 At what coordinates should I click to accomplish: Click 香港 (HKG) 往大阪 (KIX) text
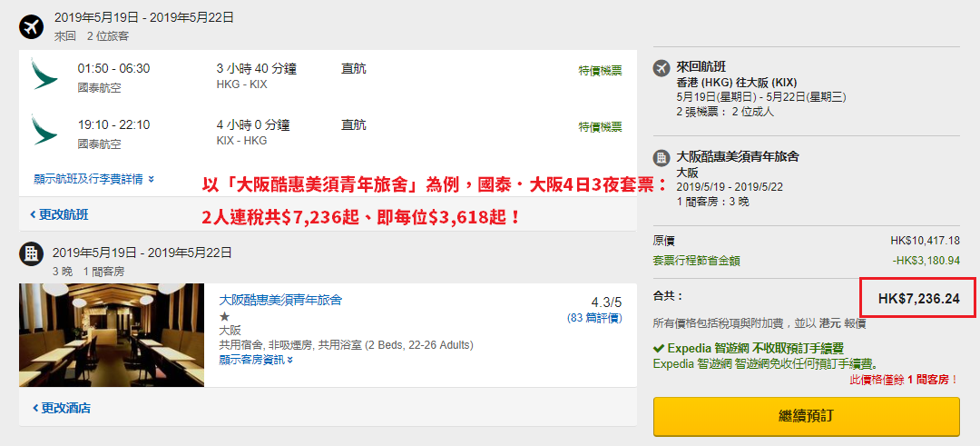point(736,83)
